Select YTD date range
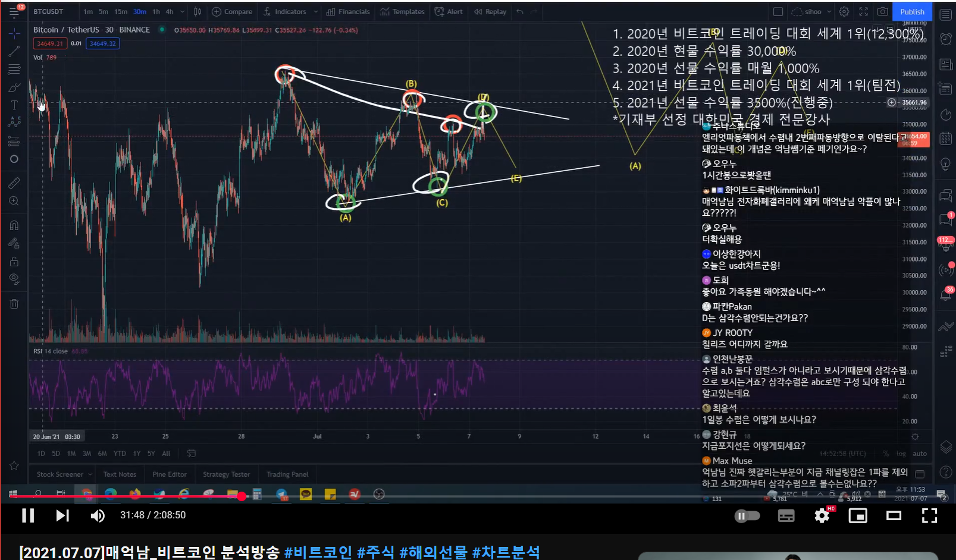 click(120, 454)
